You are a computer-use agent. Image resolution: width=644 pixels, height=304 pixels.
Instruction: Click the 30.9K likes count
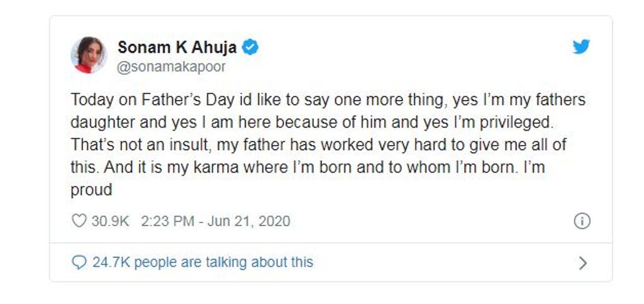[x=110, y=221]
